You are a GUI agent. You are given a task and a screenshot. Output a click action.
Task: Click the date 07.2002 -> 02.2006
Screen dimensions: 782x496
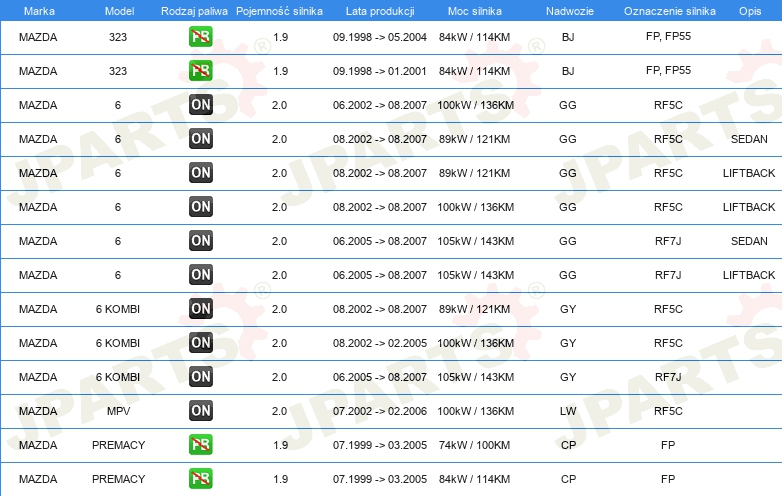tap(380, 411)
